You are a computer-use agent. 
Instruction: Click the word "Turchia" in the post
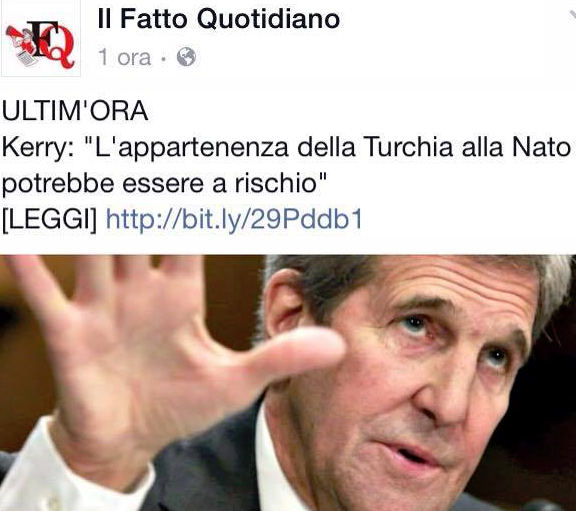point(408,147)
